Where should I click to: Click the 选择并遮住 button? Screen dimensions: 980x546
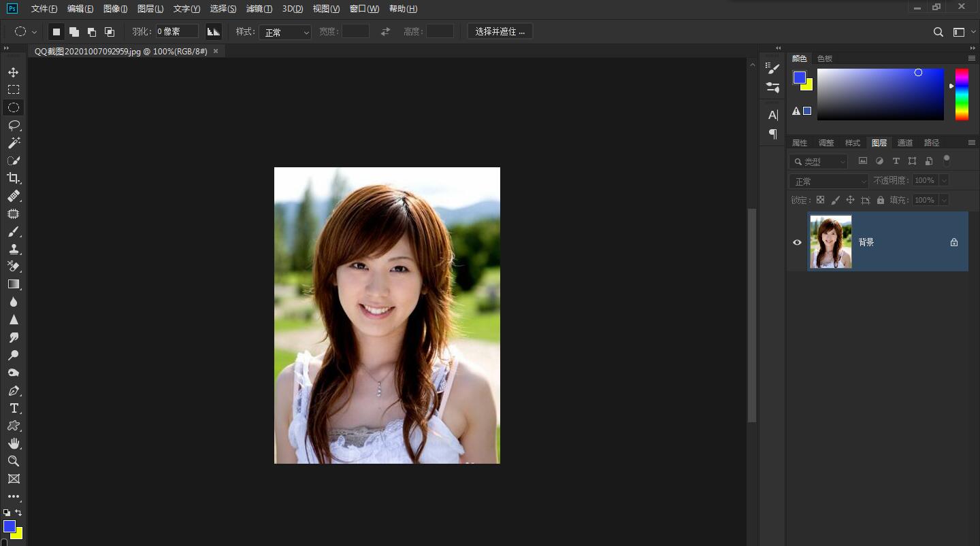point(500,31)
